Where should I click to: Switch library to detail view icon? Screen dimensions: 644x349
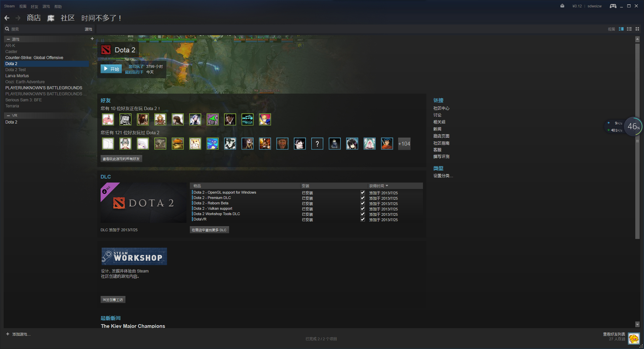(621, 29)
